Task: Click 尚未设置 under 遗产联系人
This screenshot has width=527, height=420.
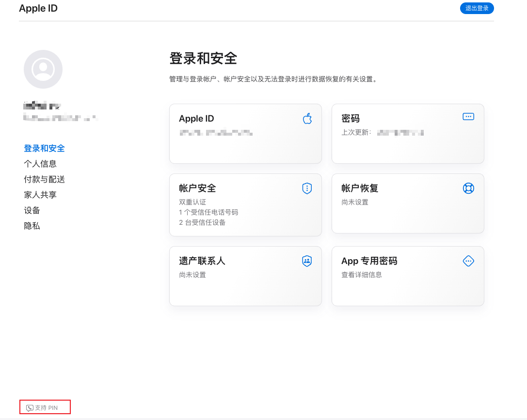Action: (x=192, y=275)
